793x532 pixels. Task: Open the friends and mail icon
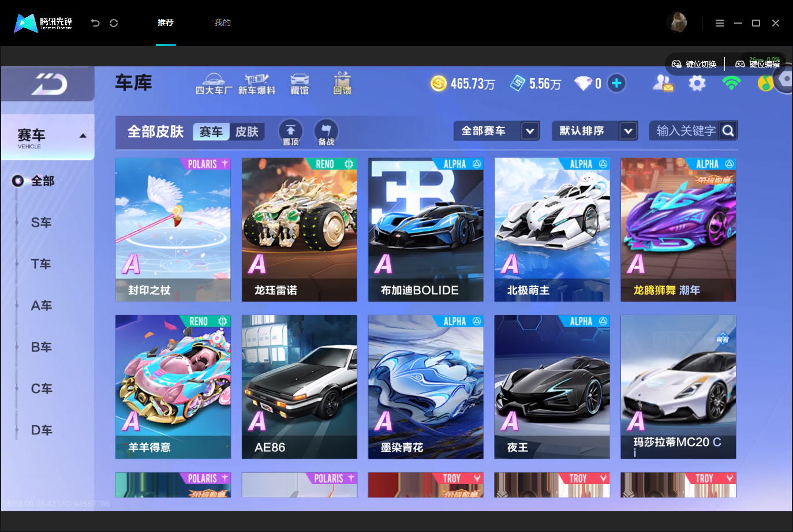point(663,84)
